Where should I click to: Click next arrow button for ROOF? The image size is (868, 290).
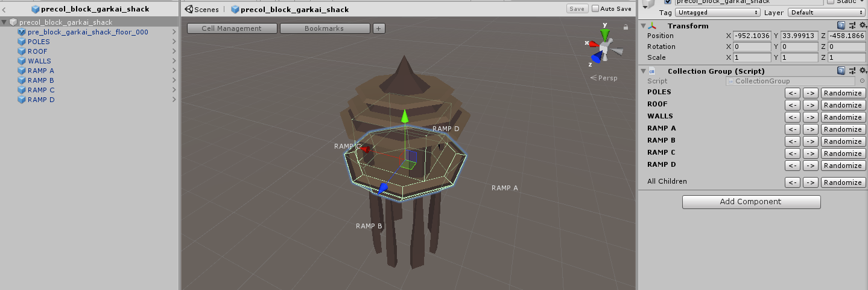(811, 105)
